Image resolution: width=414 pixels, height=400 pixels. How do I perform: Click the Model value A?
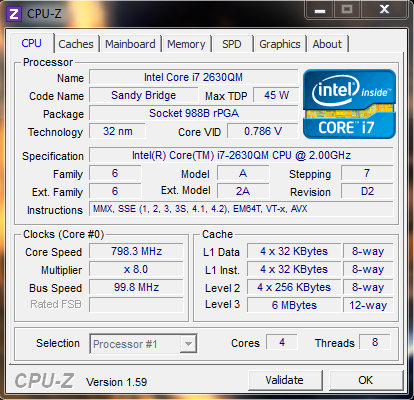243,173
